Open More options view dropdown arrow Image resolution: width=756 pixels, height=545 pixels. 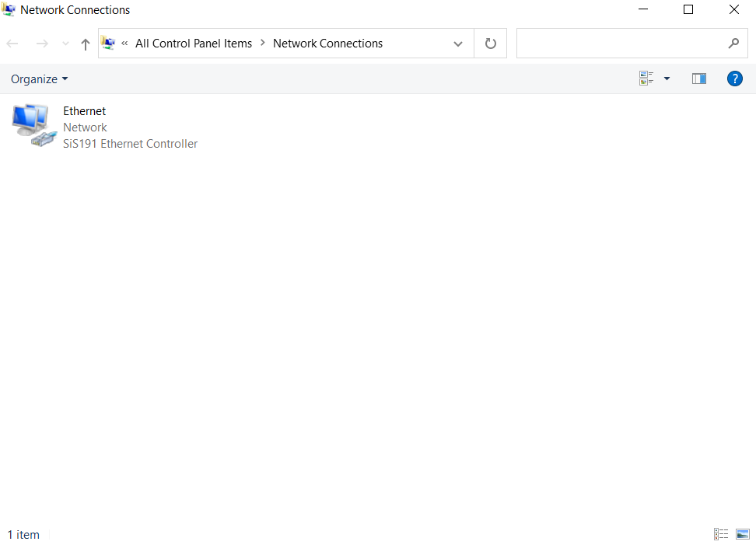click(667, 79)
